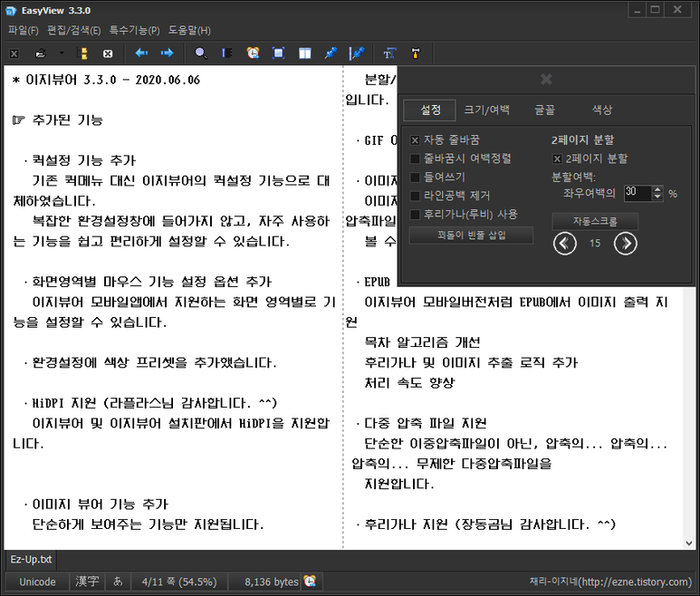
Task: Click the あ status bar button
Action: coord(118,582)
